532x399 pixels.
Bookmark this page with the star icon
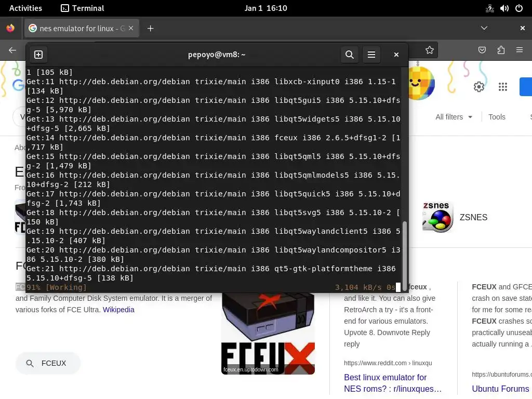[430, 50]
